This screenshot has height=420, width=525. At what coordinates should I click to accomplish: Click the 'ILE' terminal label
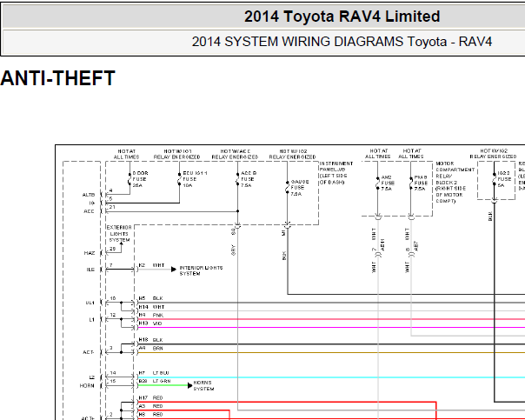[x=90, y=270]
